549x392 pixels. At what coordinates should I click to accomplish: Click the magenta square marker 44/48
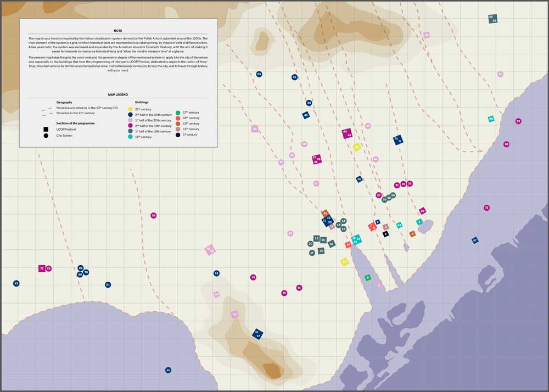347,133
